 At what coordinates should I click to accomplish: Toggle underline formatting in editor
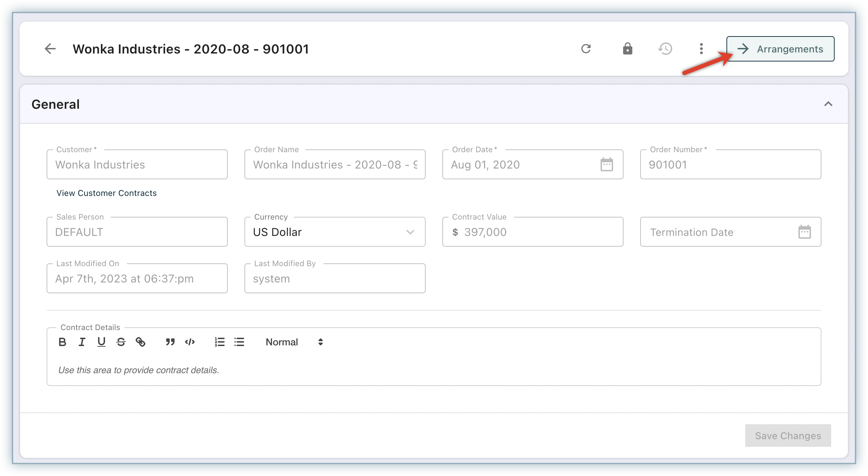coord(101,342)
